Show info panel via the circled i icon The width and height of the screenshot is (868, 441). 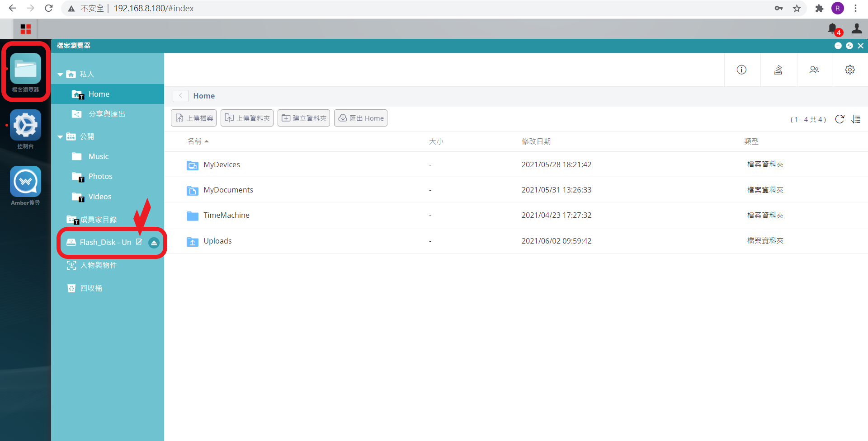click(741, 70)
